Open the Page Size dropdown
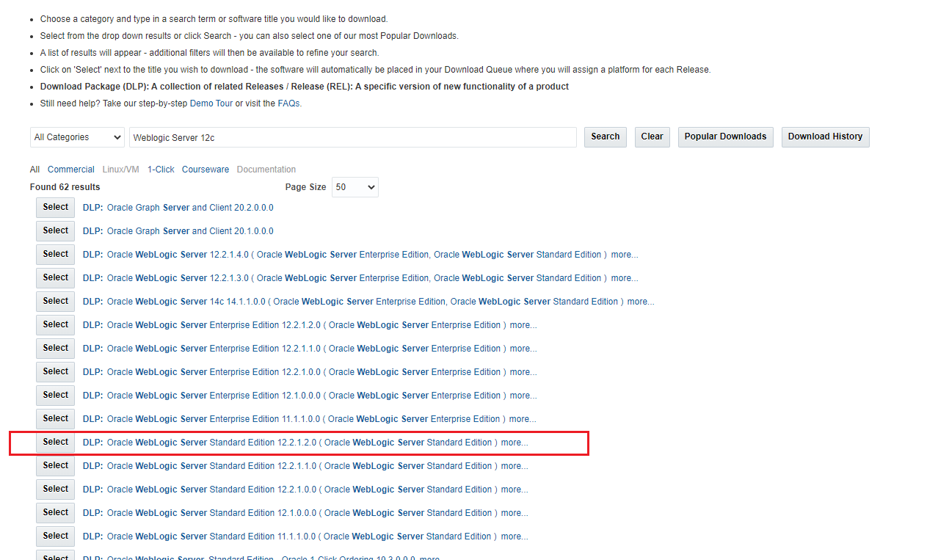Viewport: 927px width, 560px height. pyautogui.click(x=355, y=187)
